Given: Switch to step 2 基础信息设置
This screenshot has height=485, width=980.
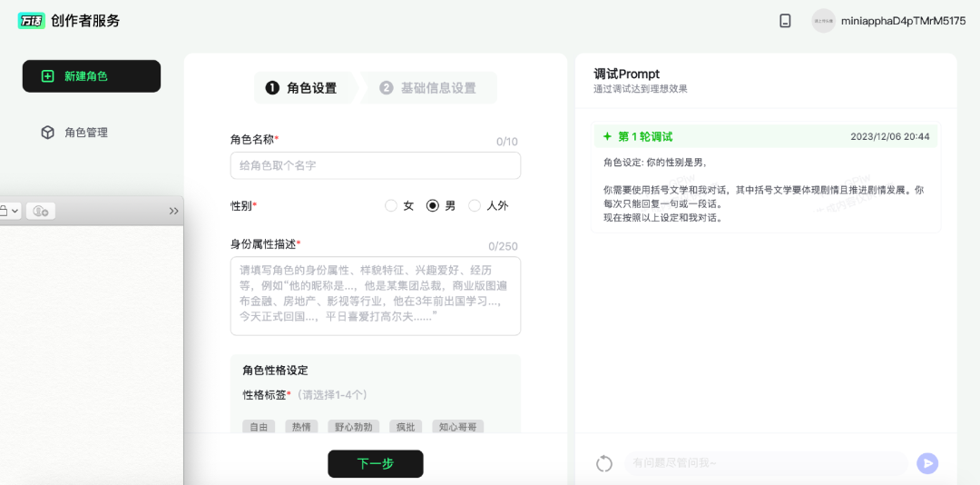Looking at the screenshot, I should click(428, 88).
